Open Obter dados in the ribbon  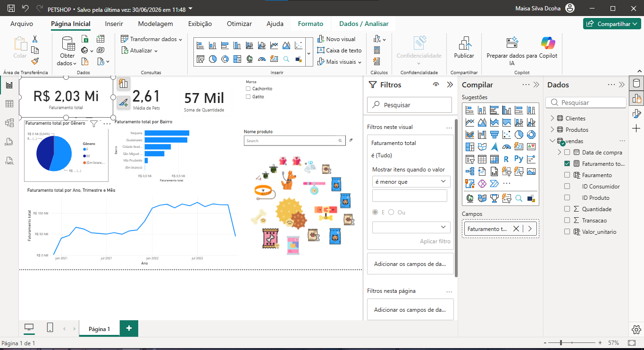[68, 51]
